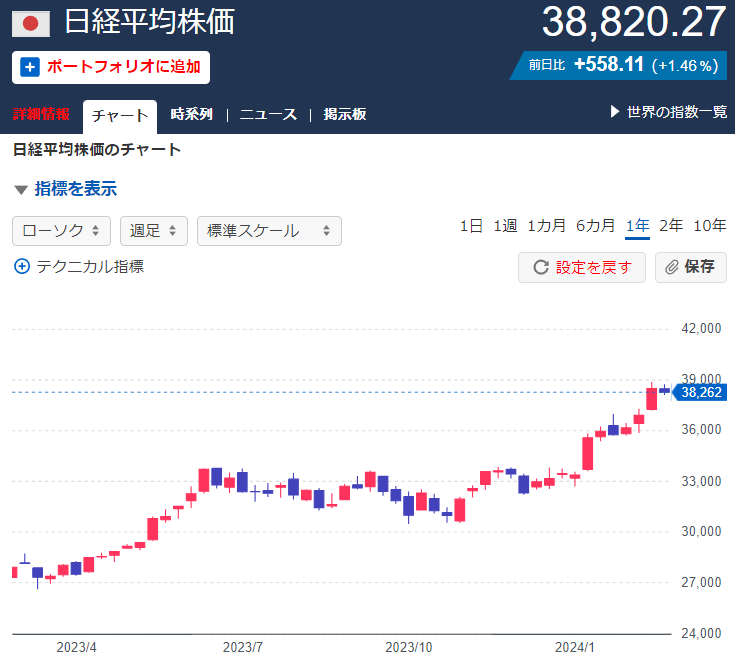This screenshot has width=735, height=662.
Task: Open the 詳細情報 tab
Action: (x=42, y=114)
